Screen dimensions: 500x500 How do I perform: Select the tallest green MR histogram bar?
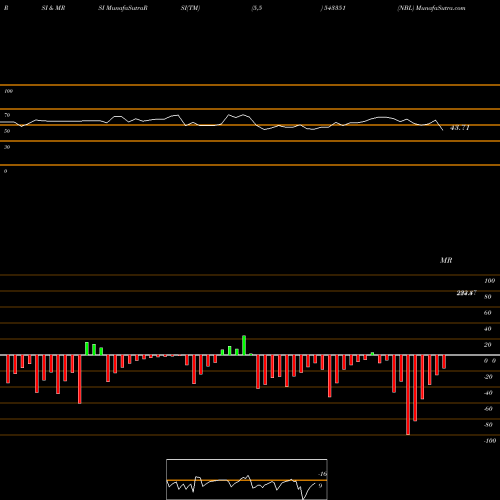[x=244, y=345]
